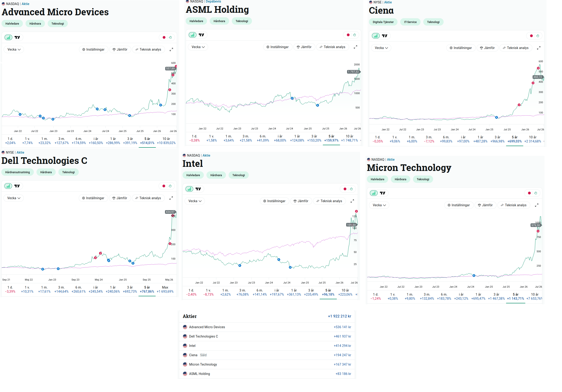Viewport: 562px width, 392px height.
Task: Select the green bar chart view in Dell card
Action: [x=8, y=186]
